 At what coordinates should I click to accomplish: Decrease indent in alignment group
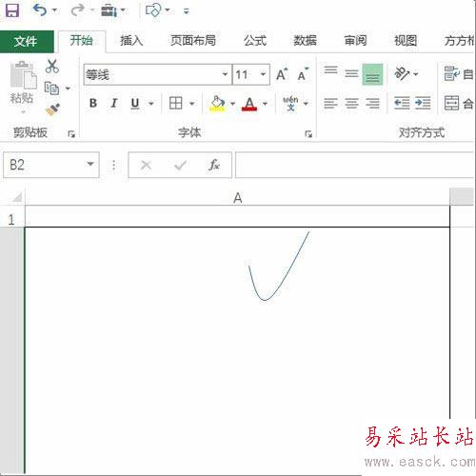(402, 103)
